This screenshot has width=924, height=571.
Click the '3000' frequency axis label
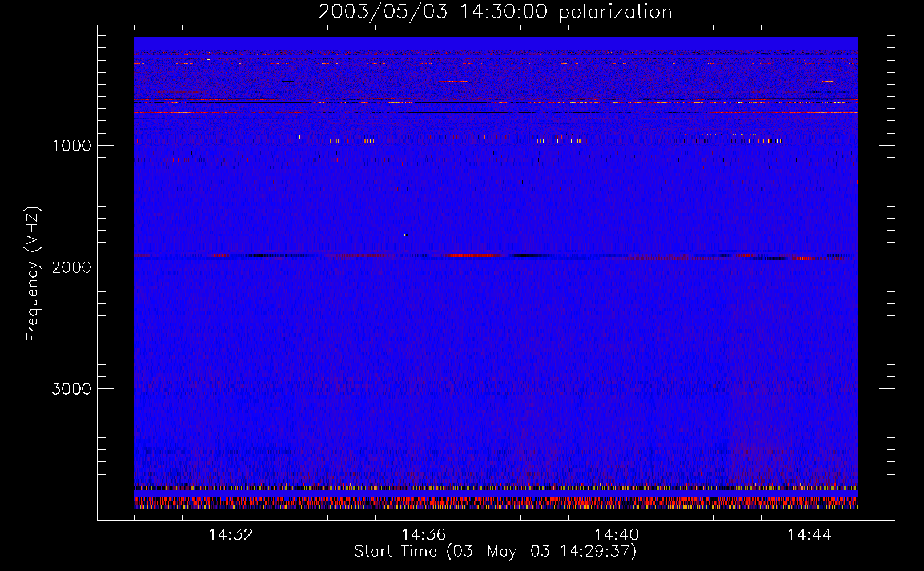point(71,389)
